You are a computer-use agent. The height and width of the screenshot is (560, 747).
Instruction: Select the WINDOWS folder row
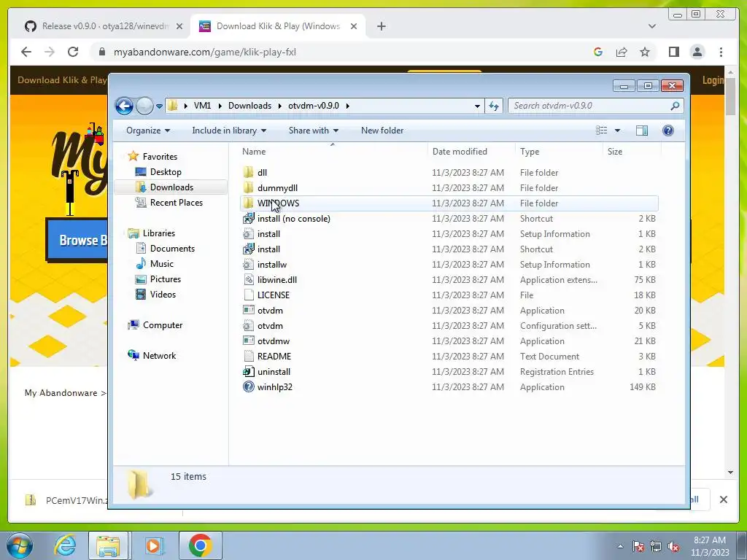pyautogui.click(x=449, y=203)
